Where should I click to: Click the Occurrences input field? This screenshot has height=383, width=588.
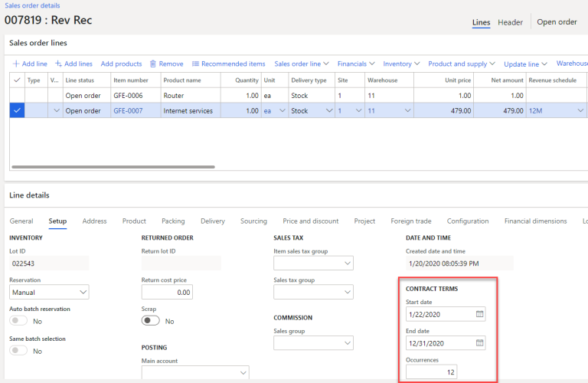coord(431,372)
